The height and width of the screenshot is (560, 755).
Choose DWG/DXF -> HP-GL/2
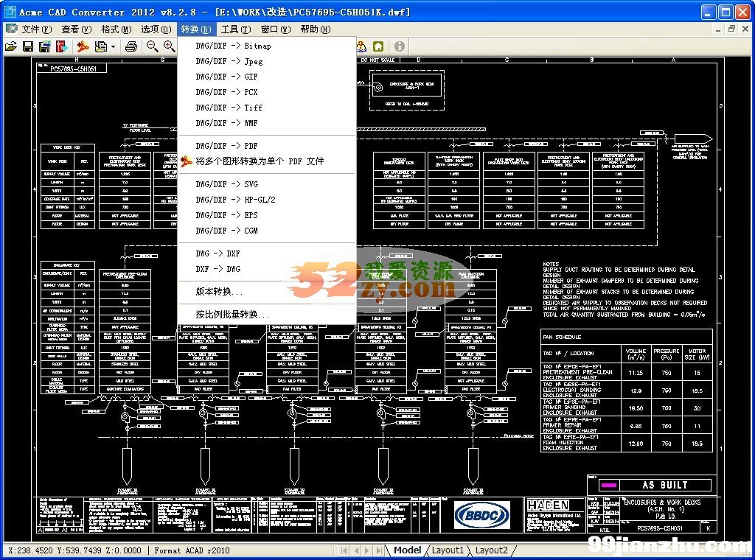pyautogui.click(x=267, y=200)
